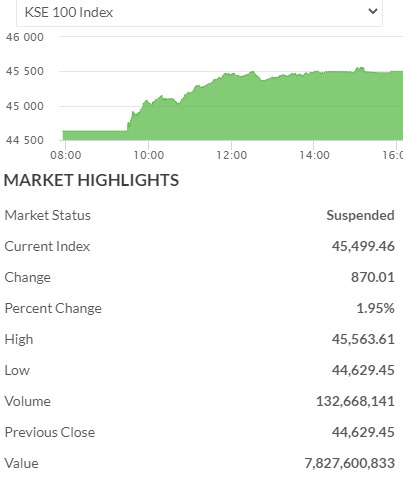Click the dropdown chevron arrow icon
The height and width of the screenshot is (478, 403).
pos(373,11)
